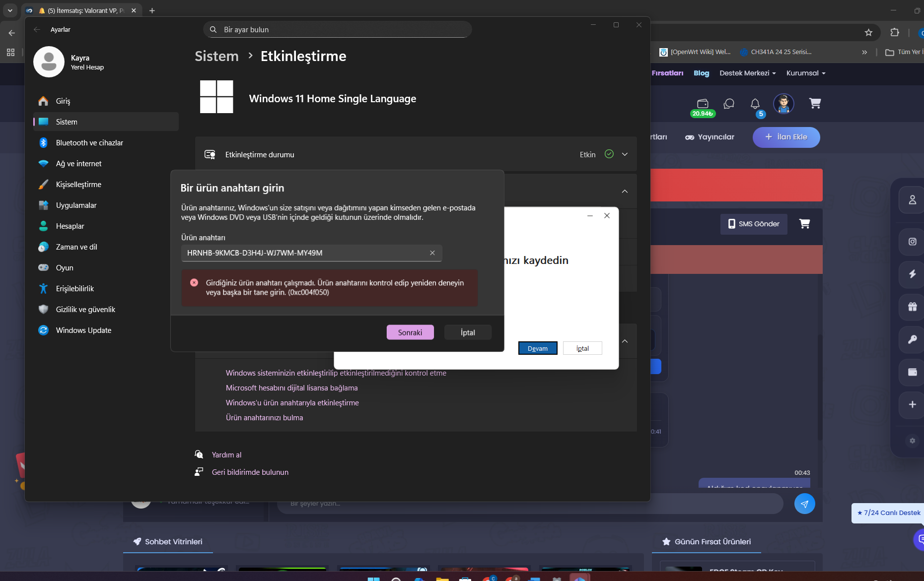Click the user profile icon in right sidebar
Screen dimensions: 924x581
click(x=912, y=200)
